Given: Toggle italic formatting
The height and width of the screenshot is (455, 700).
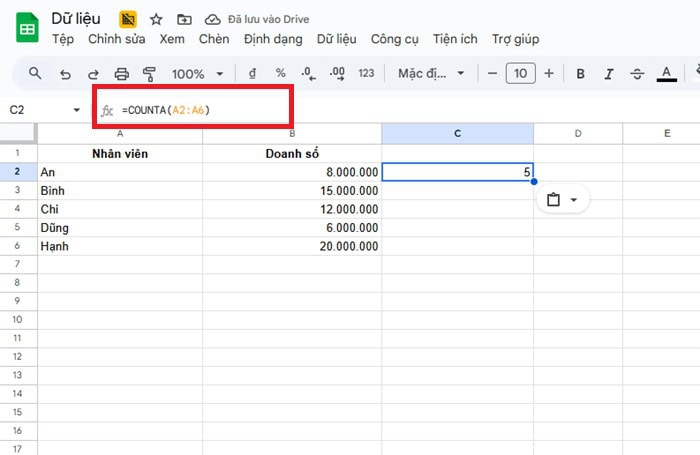Looking at the screenshot, I should 608,74.
